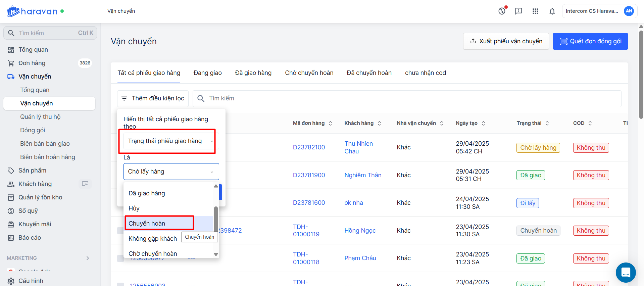Open the feedback message icon in header
This screenshot has width=644, height=286.
point(518,11)
